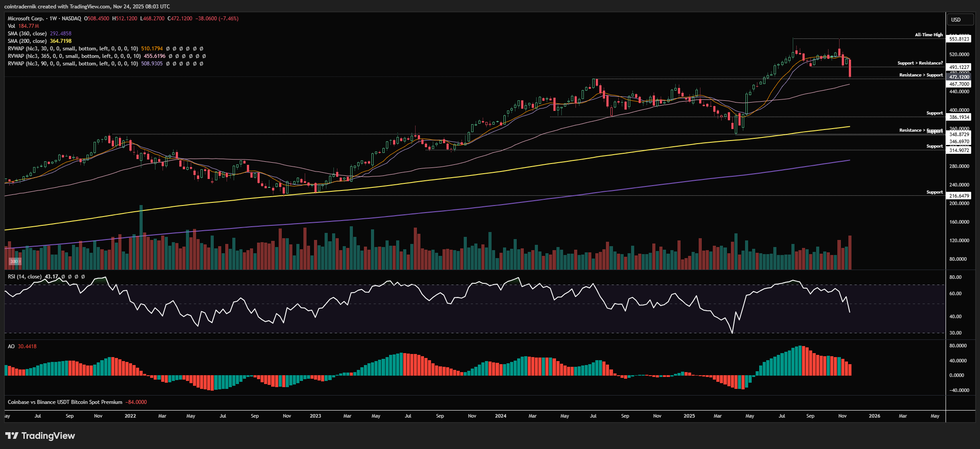Click the H512.1200 high value
Viewport: 980px width, 449px height.
(x=125, y=19)
